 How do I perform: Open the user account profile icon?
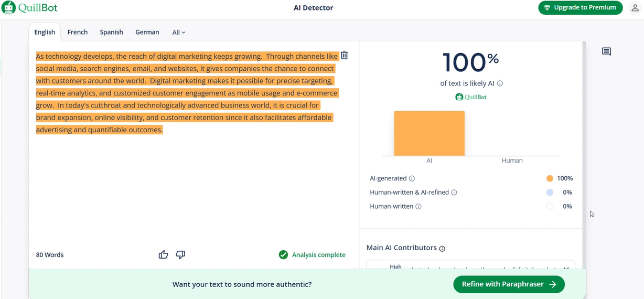[635, 8]
